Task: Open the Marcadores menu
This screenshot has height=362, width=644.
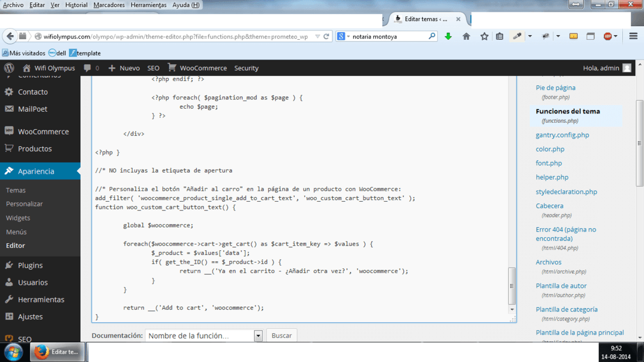Action: click(x=109, y=5)
